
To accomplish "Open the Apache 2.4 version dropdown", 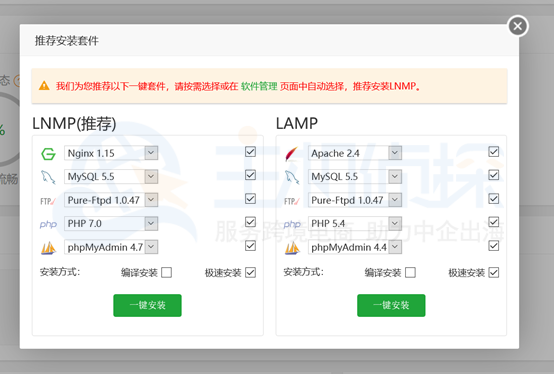I will [355, 153].
